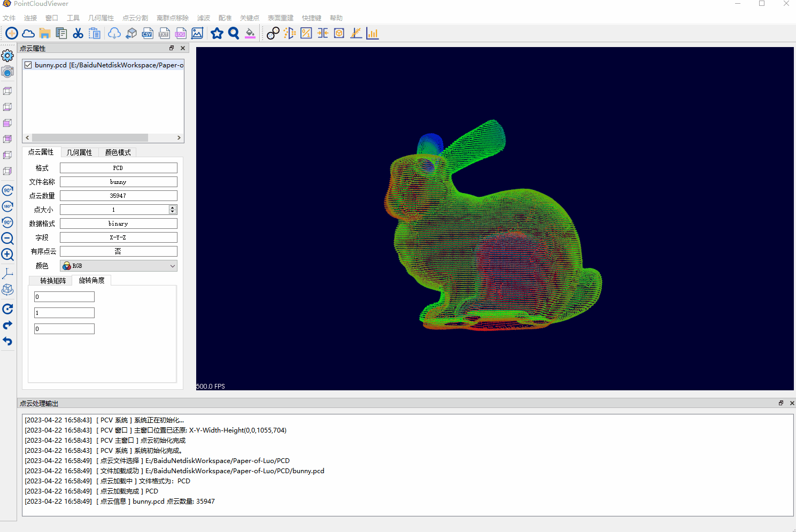Viewport: 796px width, 532px height.
Task: Open the LOG file icon
Action: [x=181, y=34]
